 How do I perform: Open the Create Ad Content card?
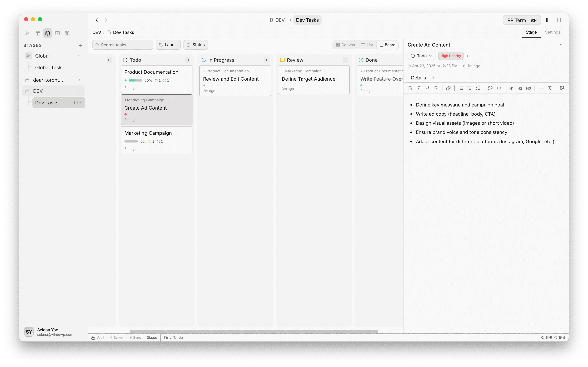[156, 110]
